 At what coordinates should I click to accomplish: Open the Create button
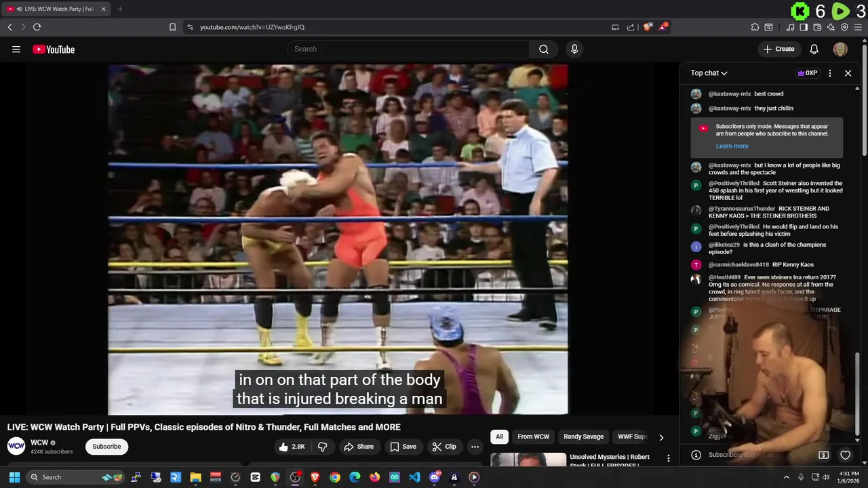click(x=778, y=49)
